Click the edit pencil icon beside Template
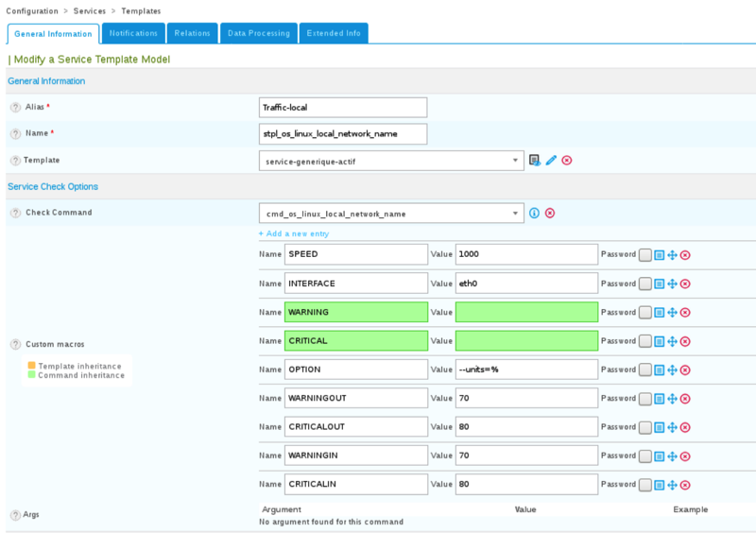This screenshot has width=756, height=533. (x=551, y=161)
